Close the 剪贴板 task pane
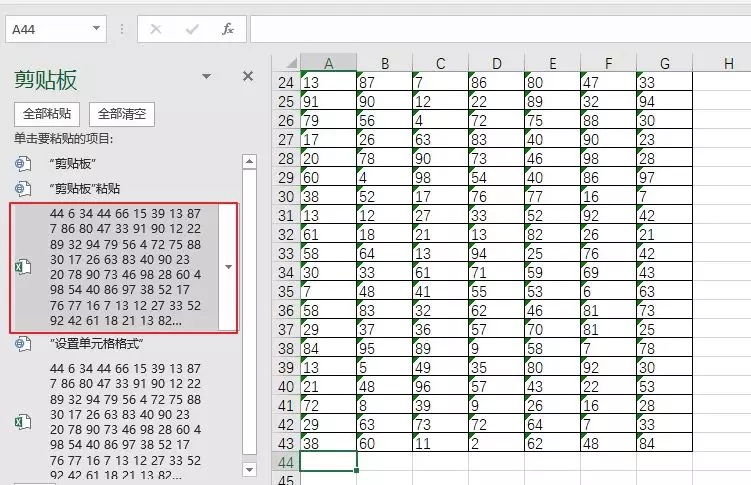The image size is (751, 485). 248,77
